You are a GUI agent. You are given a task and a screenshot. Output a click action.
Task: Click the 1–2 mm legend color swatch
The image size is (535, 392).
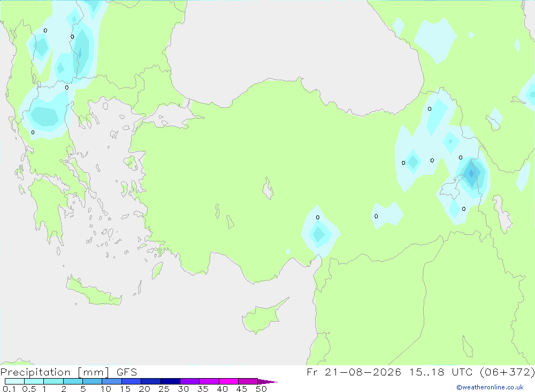(53, 381)
